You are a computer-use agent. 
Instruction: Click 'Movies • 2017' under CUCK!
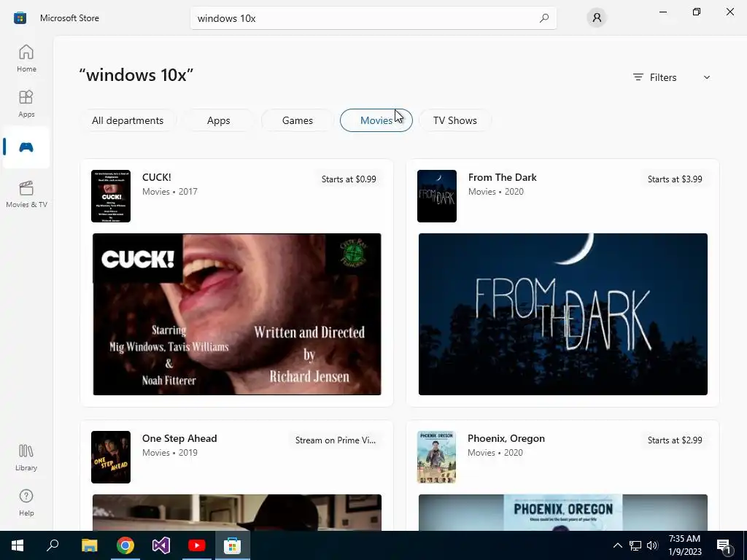pos(169,192)
